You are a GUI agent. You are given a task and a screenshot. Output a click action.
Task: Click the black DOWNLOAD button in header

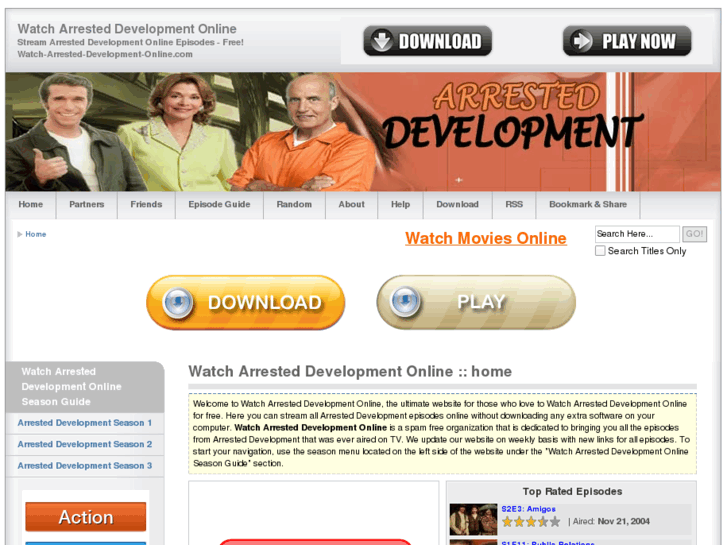tap(427, 41)
